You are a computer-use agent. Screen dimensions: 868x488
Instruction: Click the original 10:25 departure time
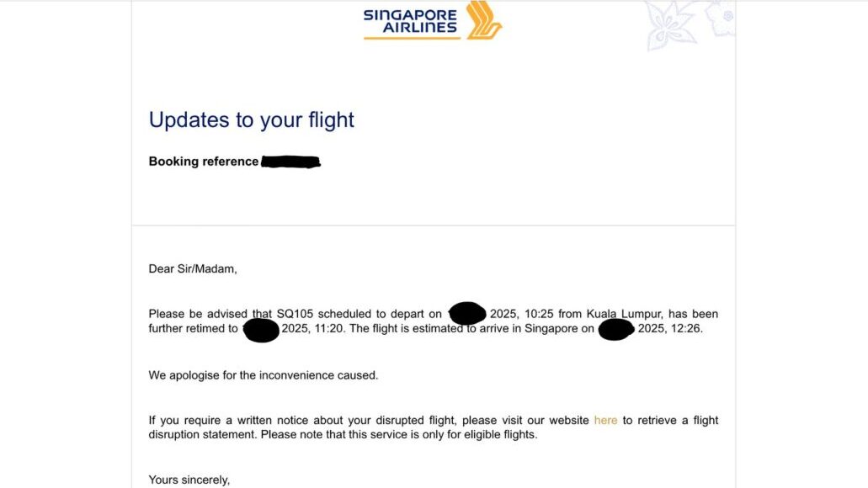pyautogui.click(x=541, y=314)
